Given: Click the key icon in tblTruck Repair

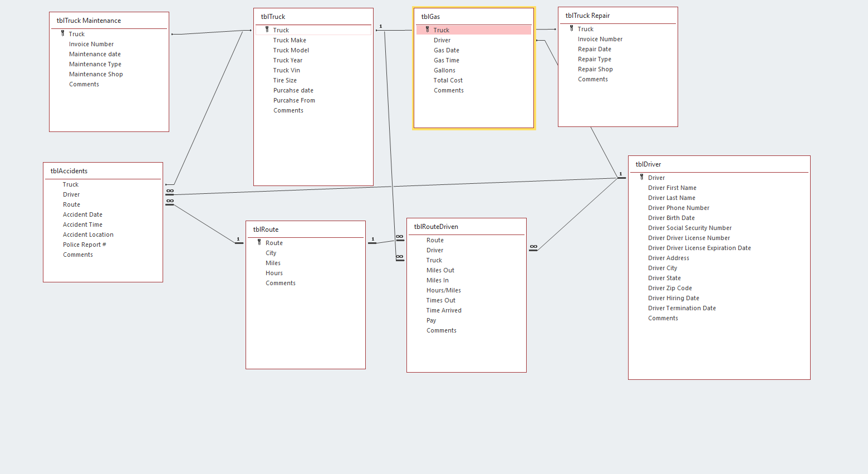Looking at the screenshot, I should click(x=572, y=28).
